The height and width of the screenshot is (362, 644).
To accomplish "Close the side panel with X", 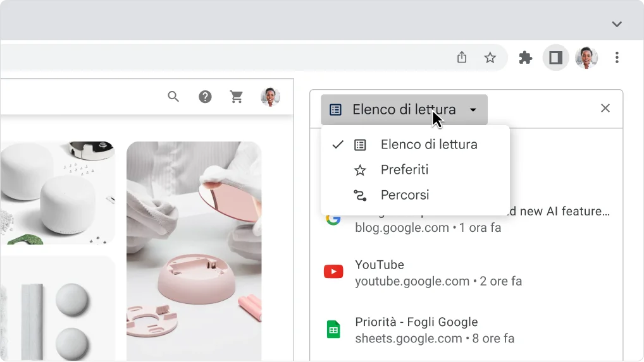I will (605, 108).
